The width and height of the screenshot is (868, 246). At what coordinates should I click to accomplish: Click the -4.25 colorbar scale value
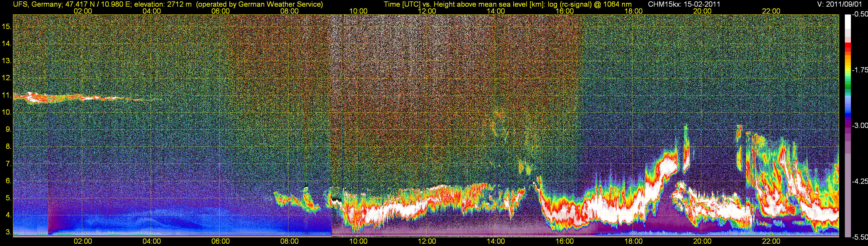pos(860,181)
